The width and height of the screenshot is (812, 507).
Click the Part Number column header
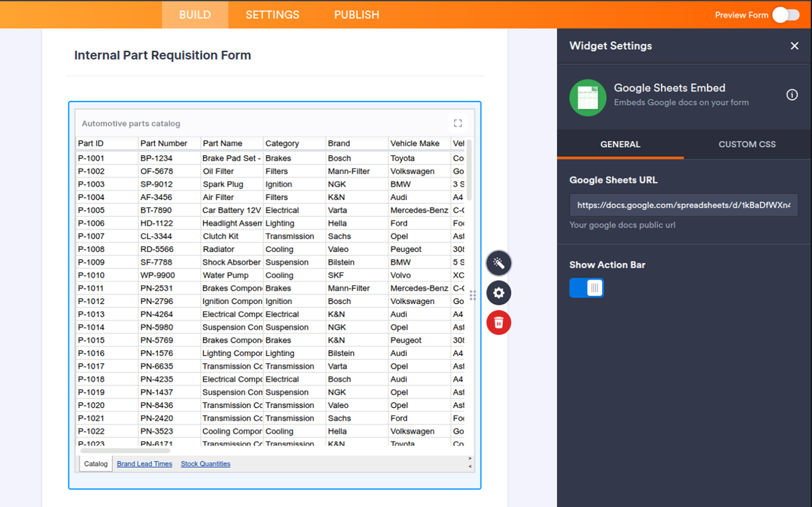169,143
